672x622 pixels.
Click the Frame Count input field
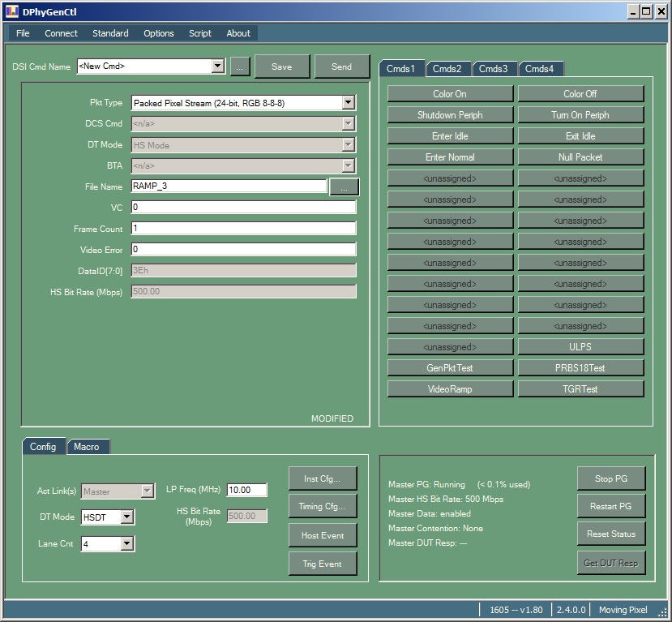click(243, 229)
